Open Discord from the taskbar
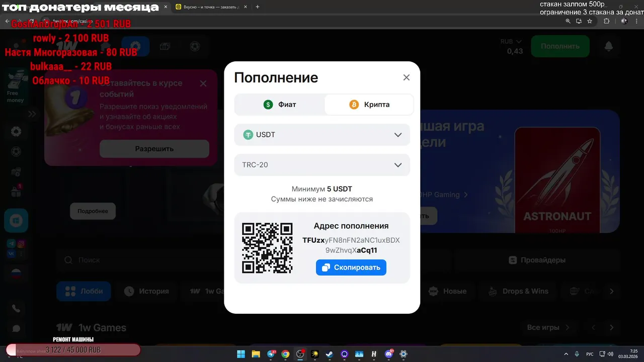 point(388,354)
